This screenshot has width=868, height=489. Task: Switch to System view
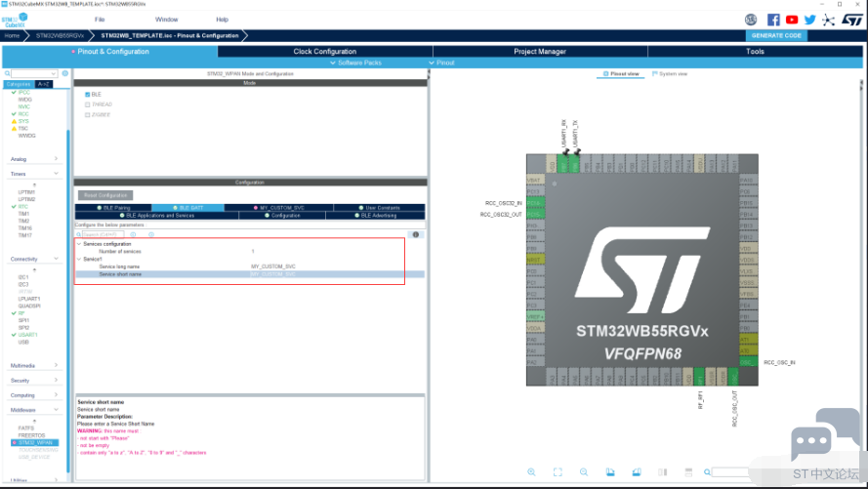670,73
